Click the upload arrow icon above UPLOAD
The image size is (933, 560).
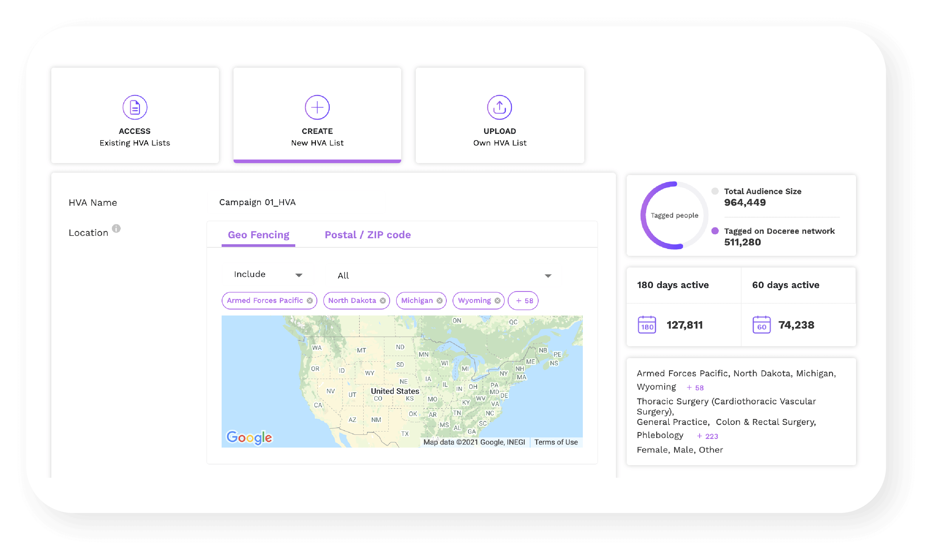(499, 107)
